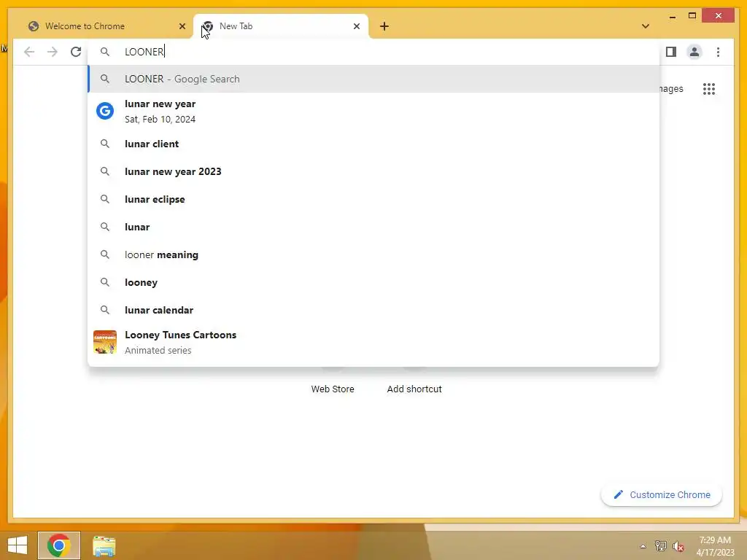The image size is (747, 560).
Task: Click the network status tray icon
Action: tap(660, 546)
